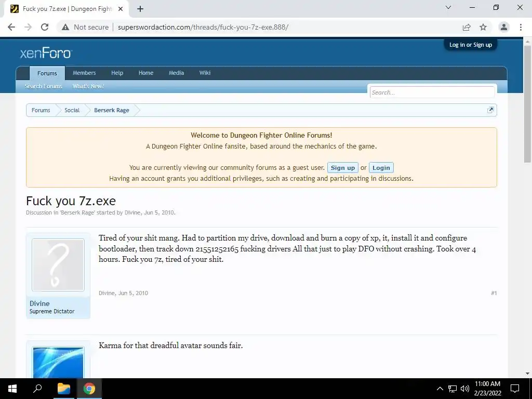Click the page vertical scrollbar thumb
The image size is (532, 399).
click(527, 105)
